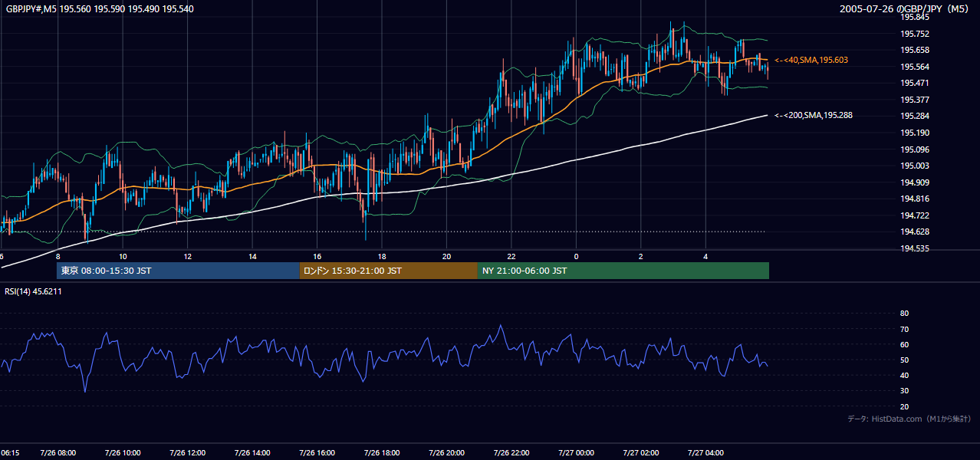
Task: Select the 7/26 12:00 timeline label
Action: click(187, 453)
